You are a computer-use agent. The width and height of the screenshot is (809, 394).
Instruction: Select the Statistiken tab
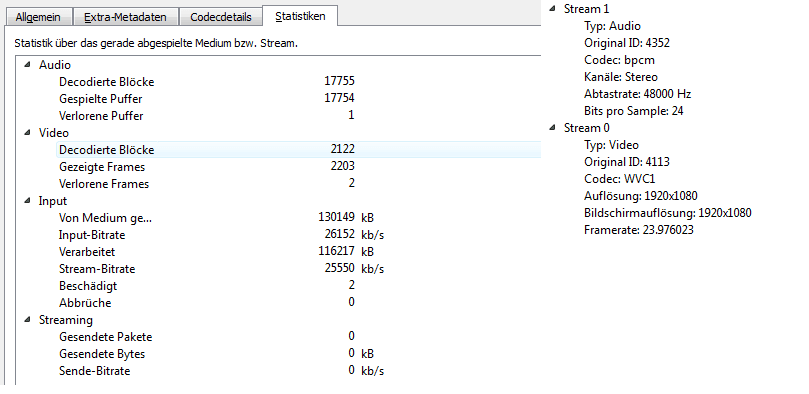click(x=300, y=16)
